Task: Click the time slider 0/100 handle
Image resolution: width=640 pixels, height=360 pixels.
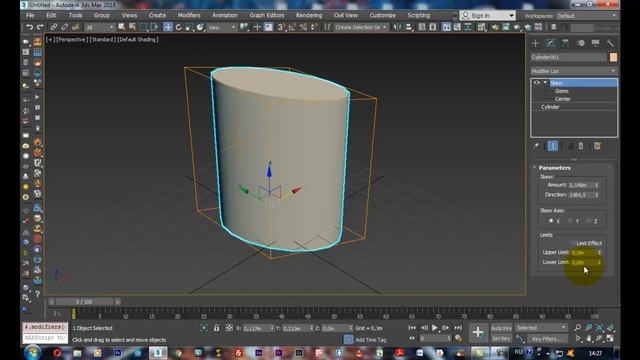Action: [x=84, y=302]
